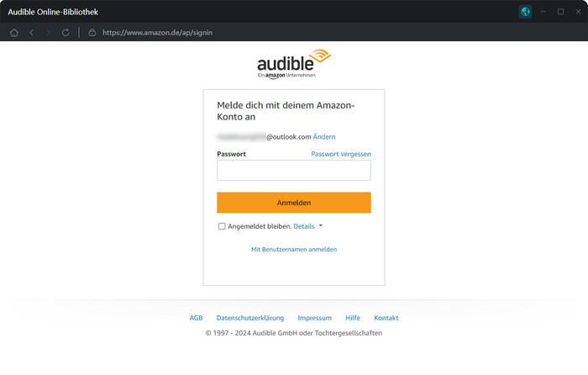Click the Audible logo
The width and height of the screenshot is (588, 375).
tap(294, 64)
